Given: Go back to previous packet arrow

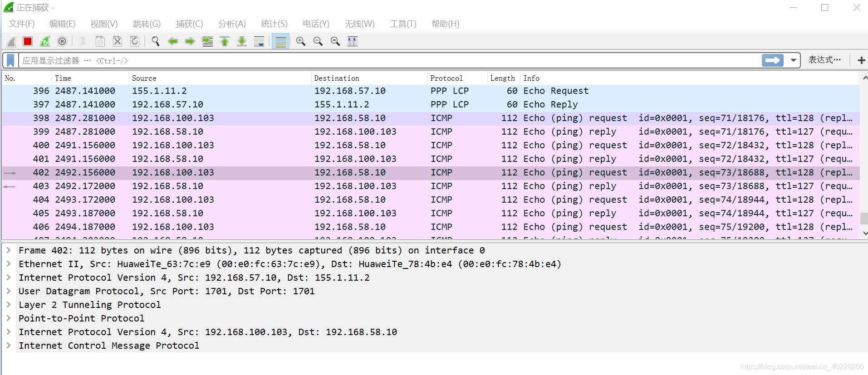Looking at the screenshot, I should point(173,42).
